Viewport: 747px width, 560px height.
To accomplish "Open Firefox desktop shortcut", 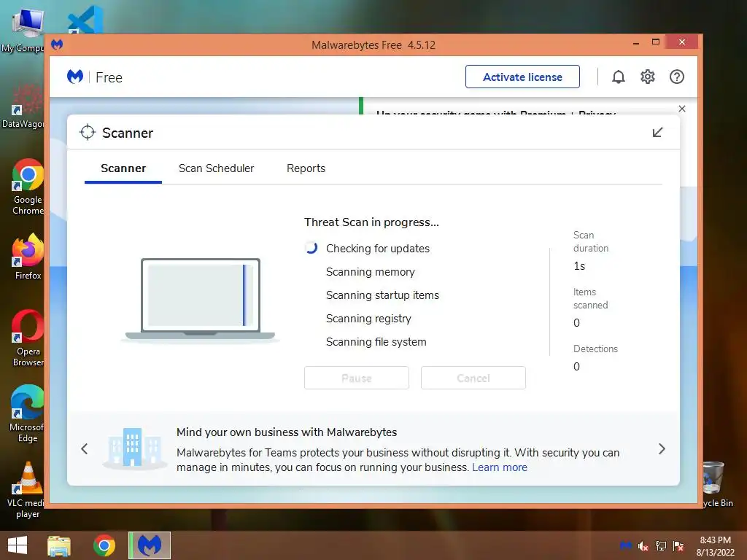I will (x=28, y=257).
